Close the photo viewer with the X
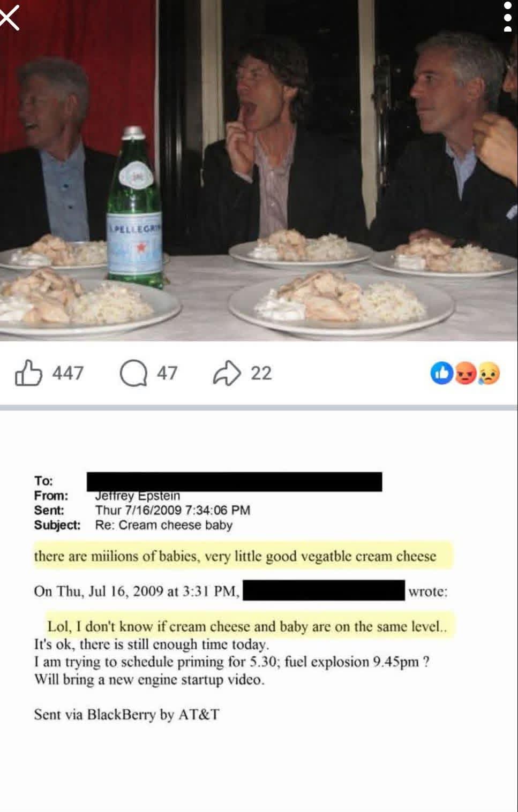This screenshot has height=812, width=518. pos(9,18)
